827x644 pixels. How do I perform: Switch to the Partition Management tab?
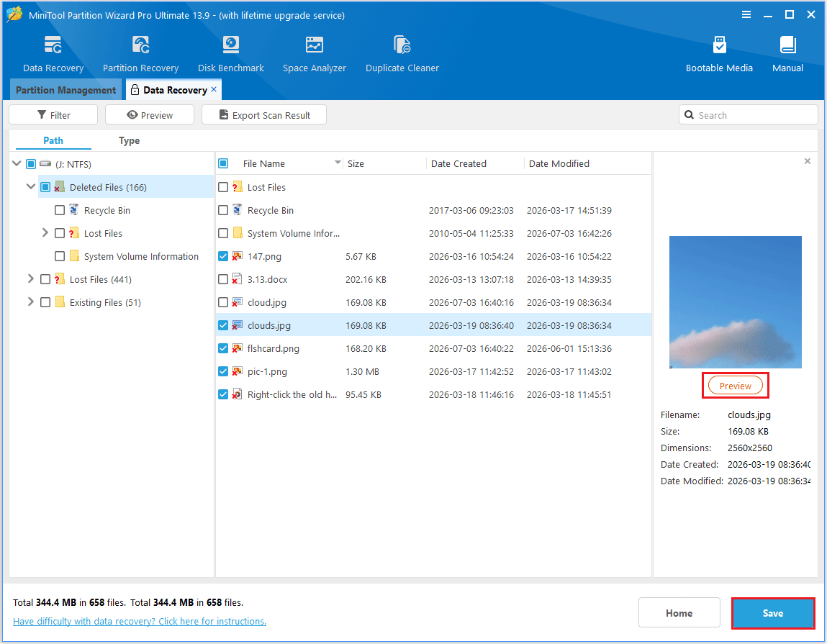(65, 90)
